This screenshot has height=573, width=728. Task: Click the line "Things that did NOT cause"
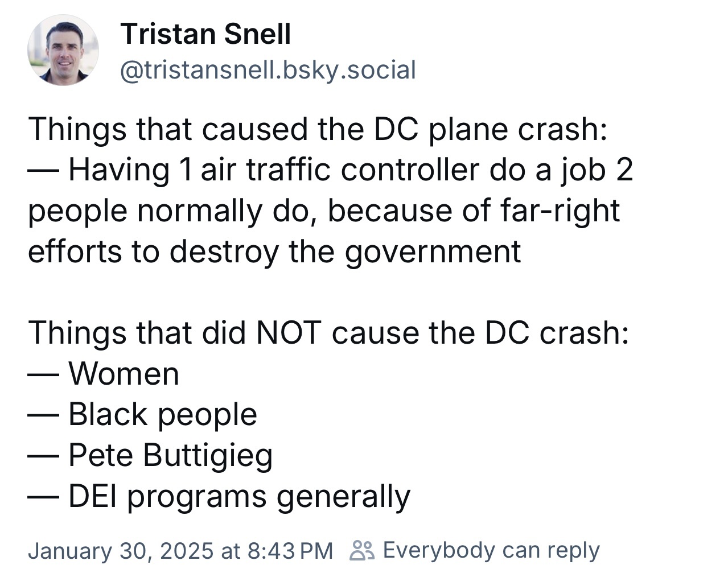(328, 332)
